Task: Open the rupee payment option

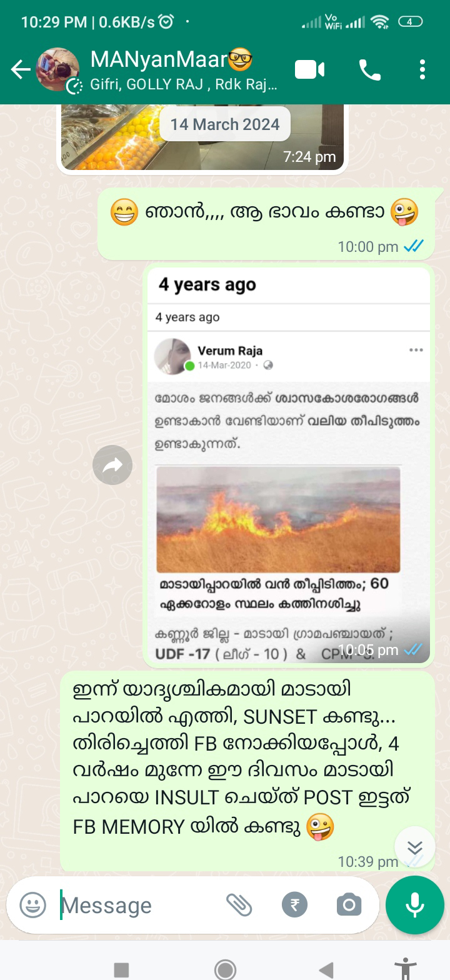Action: [294, 905]
